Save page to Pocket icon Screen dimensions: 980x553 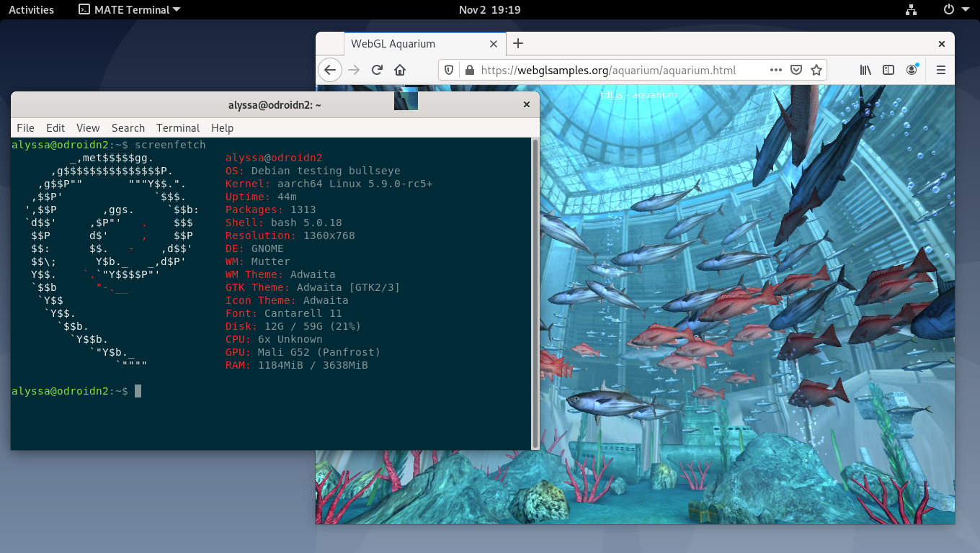pos(796,70)
